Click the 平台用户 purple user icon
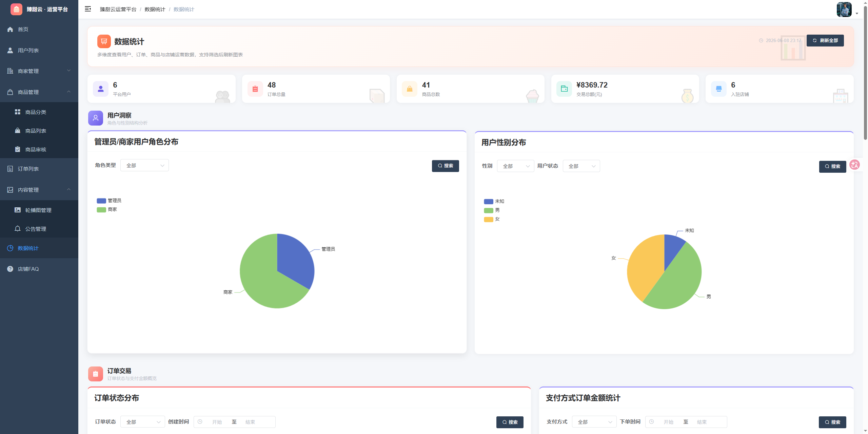 (x=101, y=89)
